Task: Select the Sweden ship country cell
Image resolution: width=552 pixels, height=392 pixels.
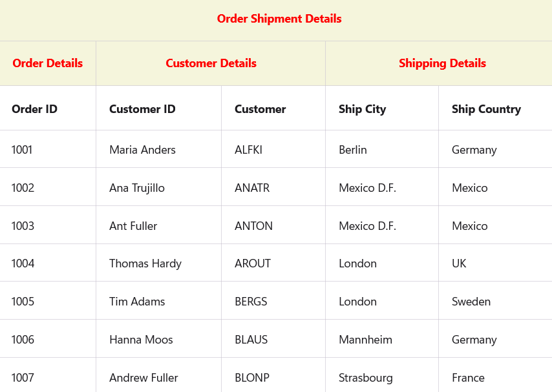Action: click(471, 302)
